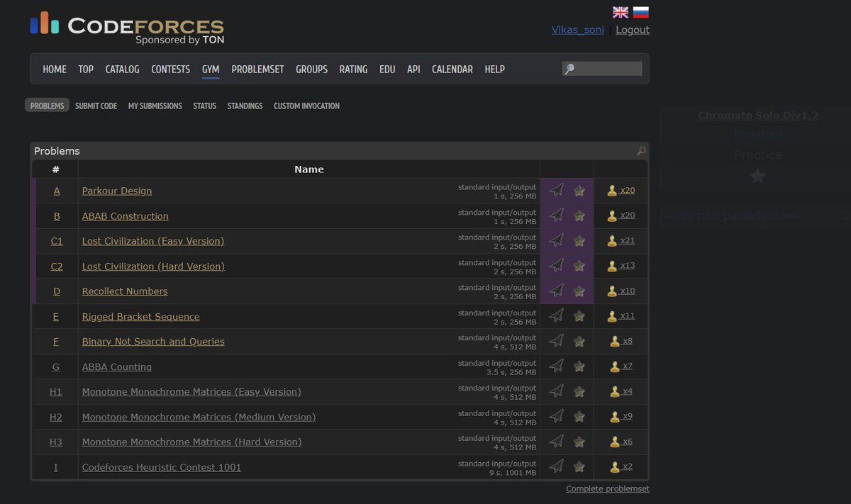Click the Logout link
Screen dimensions: 851x504
633,30
